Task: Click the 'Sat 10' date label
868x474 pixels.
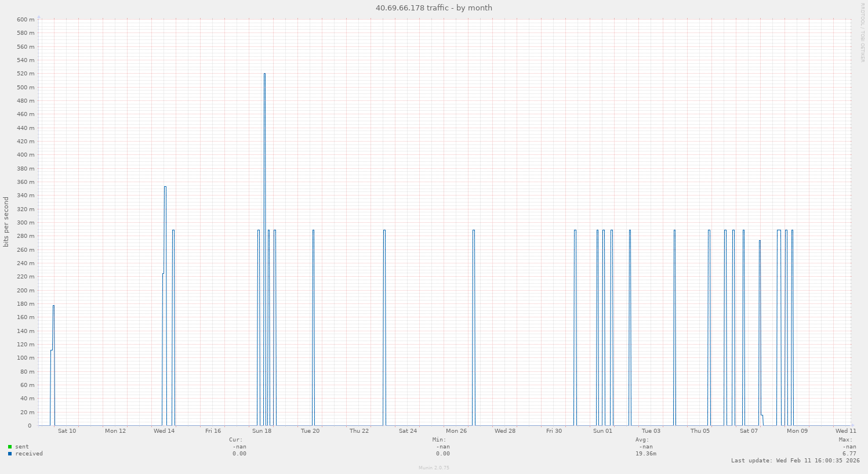Action: pos(67,430)
